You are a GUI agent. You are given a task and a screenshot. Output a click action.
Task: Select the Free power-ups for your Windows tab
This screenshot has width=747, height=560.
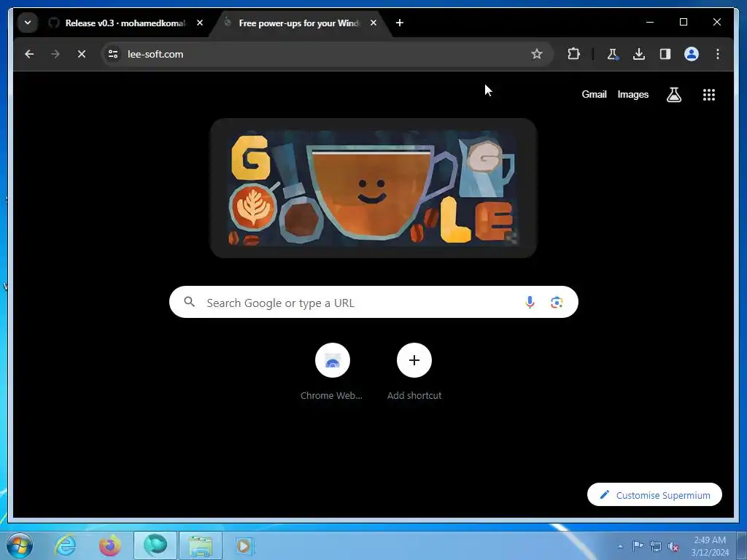click(x=298, y=23)
